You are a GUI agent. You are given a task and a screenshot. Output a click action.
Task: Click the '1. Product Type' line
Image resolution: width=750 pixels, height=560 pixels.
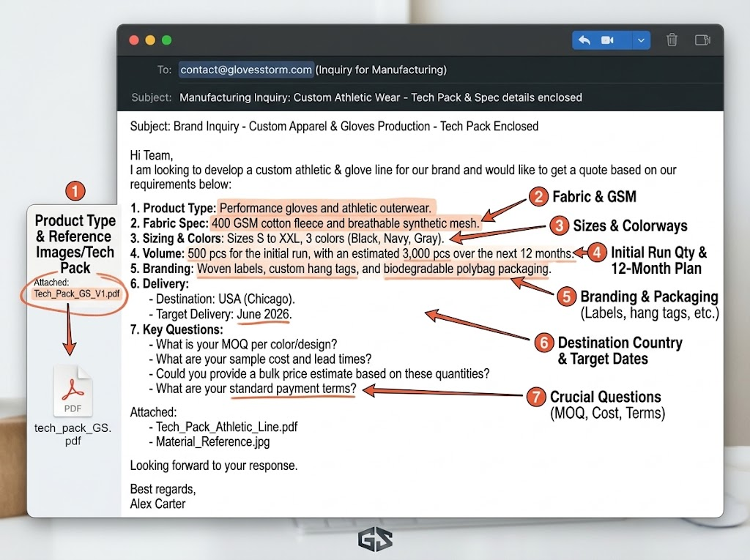pos(281,208)
